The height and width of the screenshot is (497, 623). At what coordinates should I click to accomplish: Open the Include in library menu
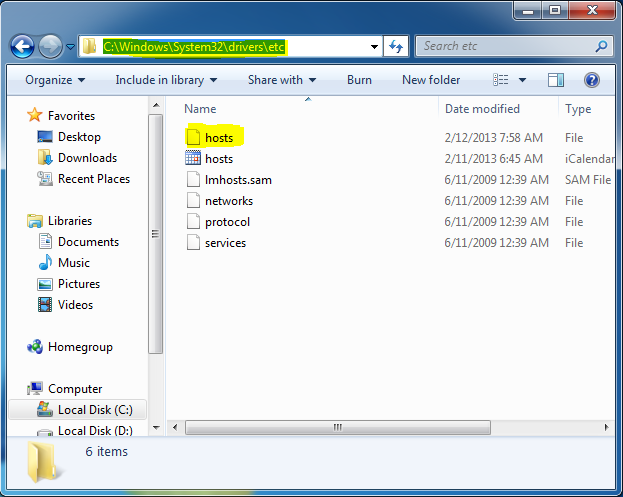tap(166, 80)
